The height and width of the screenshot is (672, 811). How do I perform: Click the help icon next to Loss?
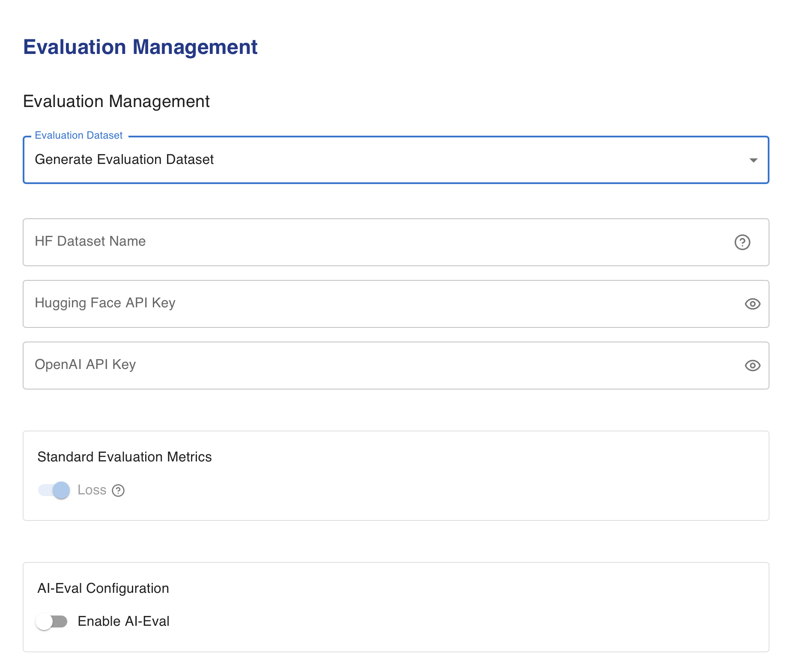(x=118, y=491)
